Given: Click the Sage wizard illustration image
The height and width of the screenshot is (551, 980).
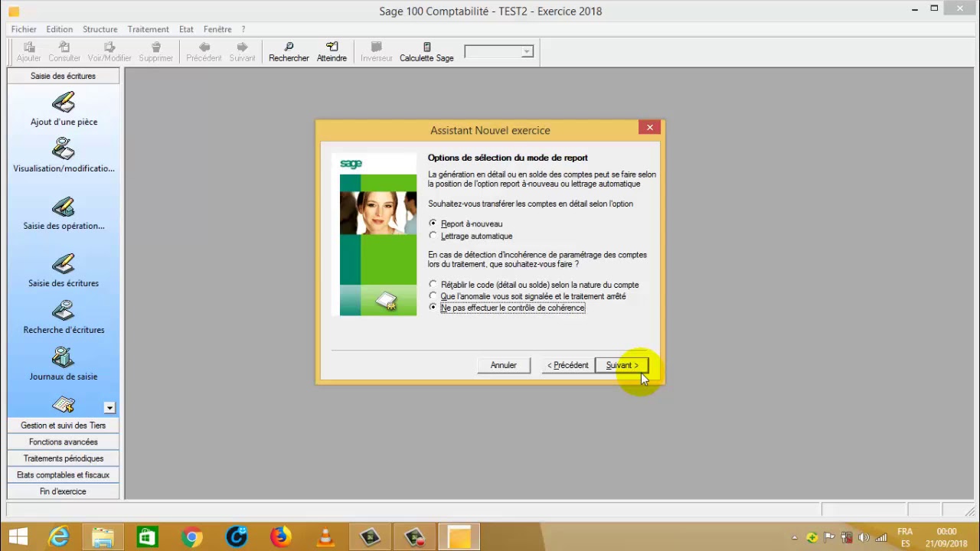Looking at the screenshot, I should point(378,235).
